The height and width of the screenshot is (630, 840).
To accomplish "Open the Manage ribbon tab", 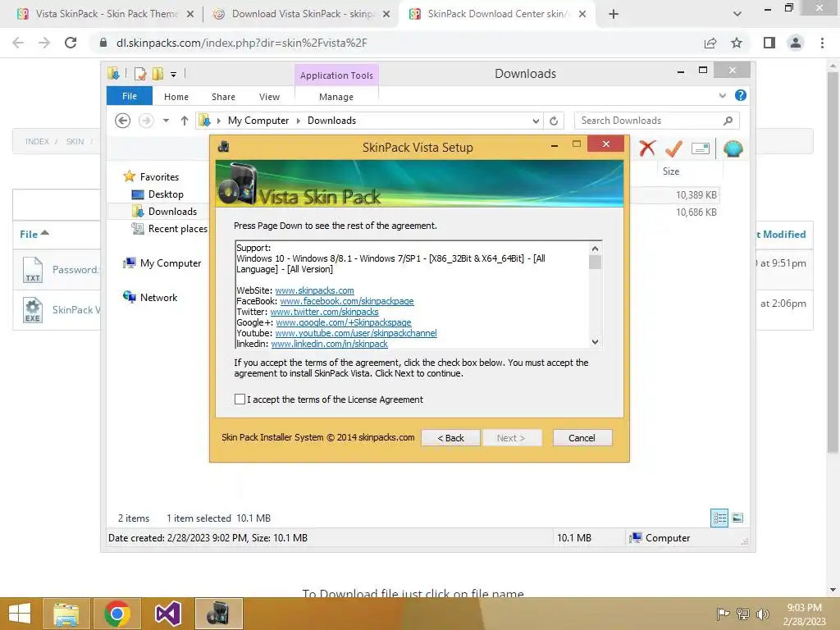I will tap(336, 97).
